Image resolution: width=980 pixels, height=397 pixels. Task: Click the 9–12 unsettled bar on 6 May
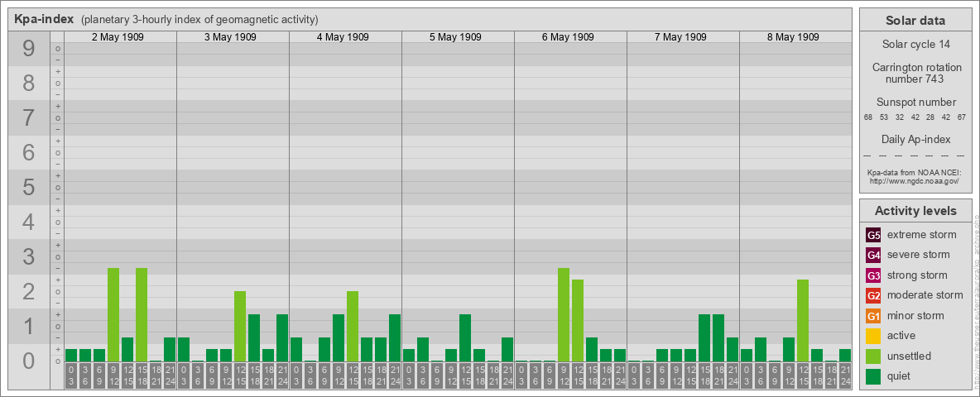tap(564, 314)
